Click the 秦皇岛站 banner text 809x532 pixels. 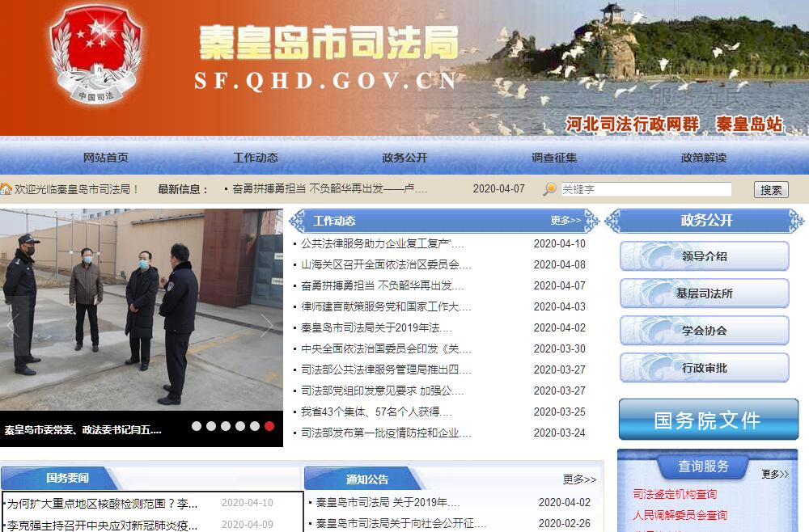pyautogui.click(x=749, y=124)
